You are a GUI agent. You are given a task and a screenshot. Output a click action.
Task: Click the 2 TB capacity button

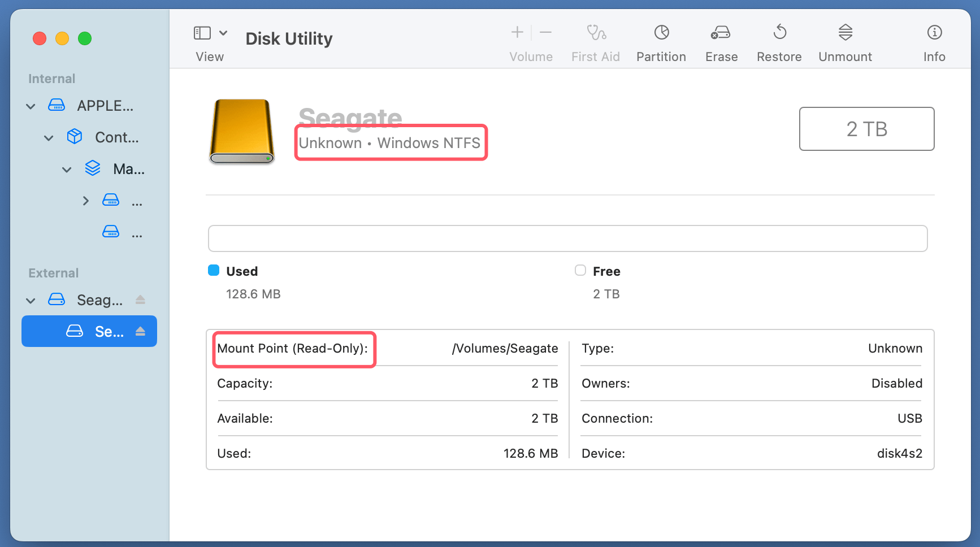coord(866,129)
